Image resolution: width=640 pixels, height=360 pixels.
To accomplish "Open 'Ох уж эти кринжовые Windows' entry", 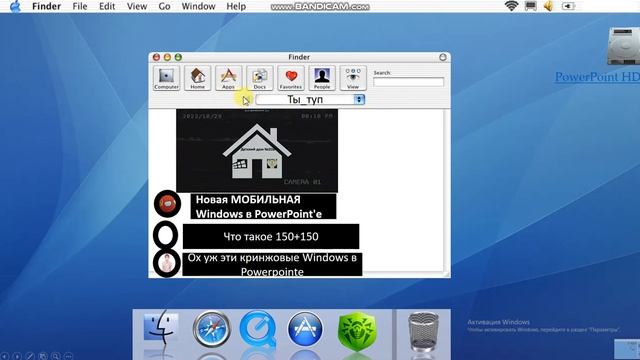I will tap(272, 264).
